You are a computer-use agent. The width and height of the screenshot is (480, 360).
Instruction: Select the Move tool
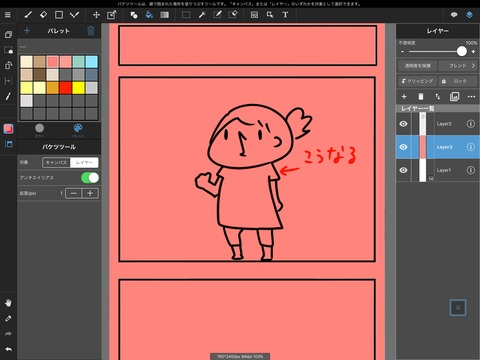point(96,15)
